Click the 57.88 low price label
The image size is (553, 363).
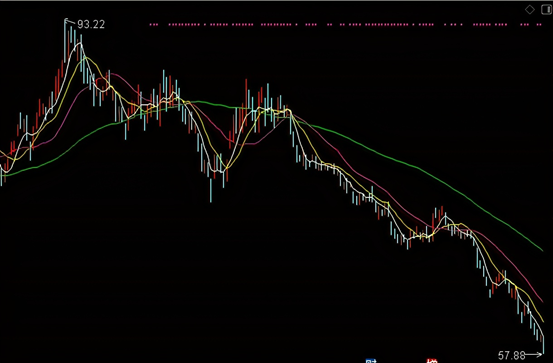(511, 355)
